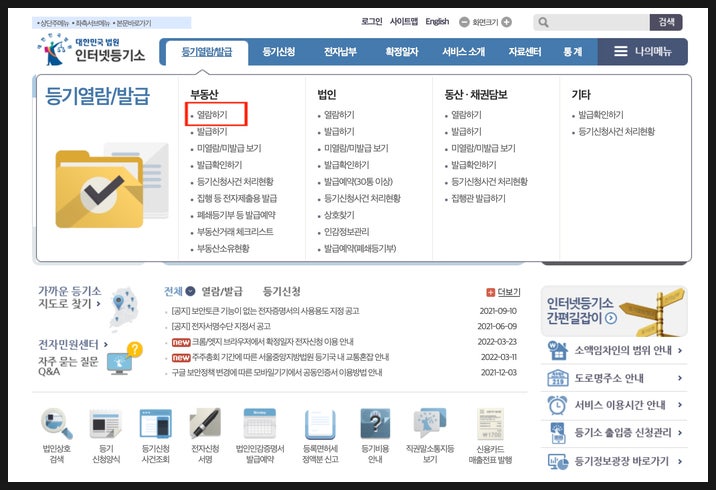The height and width of the screenshot is (490, 716).
Task: Increase screen size with plus icon
Action: click(x=506, y=22)
